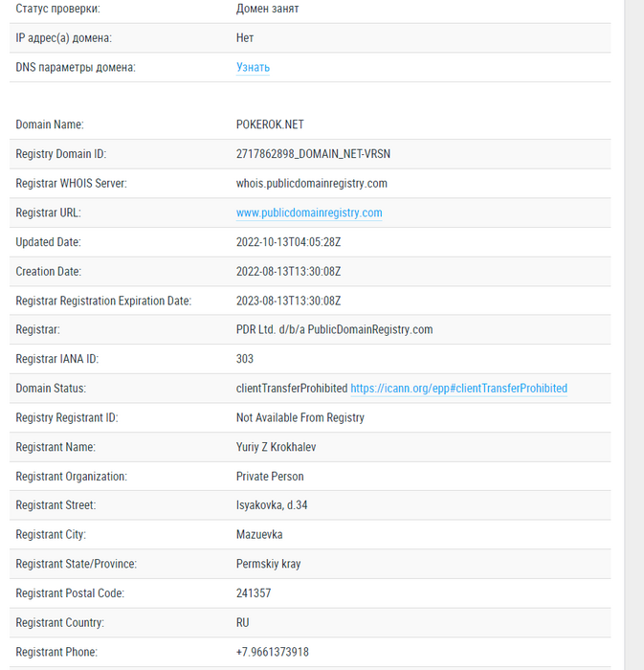Screen dimensions: 644x670
Task: Select the Registrar IANA ID value 303
Action: pos(245,359)
